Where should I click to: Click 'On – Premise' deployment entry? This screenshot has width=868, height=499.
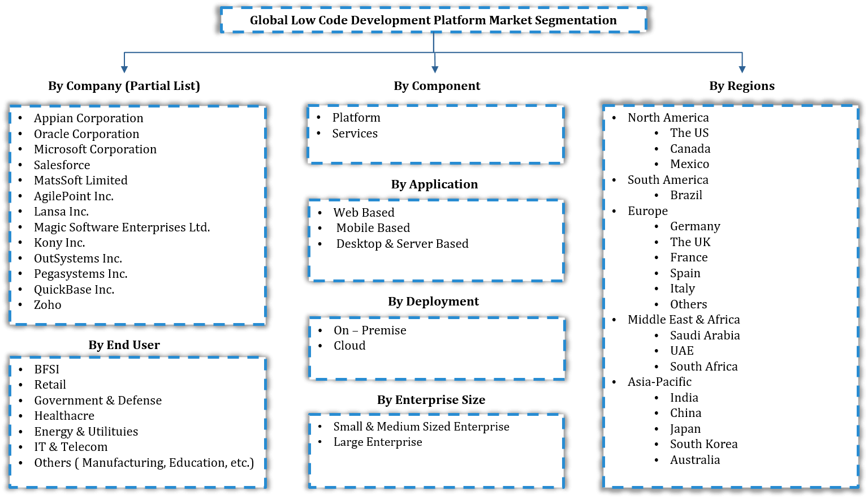370,330
